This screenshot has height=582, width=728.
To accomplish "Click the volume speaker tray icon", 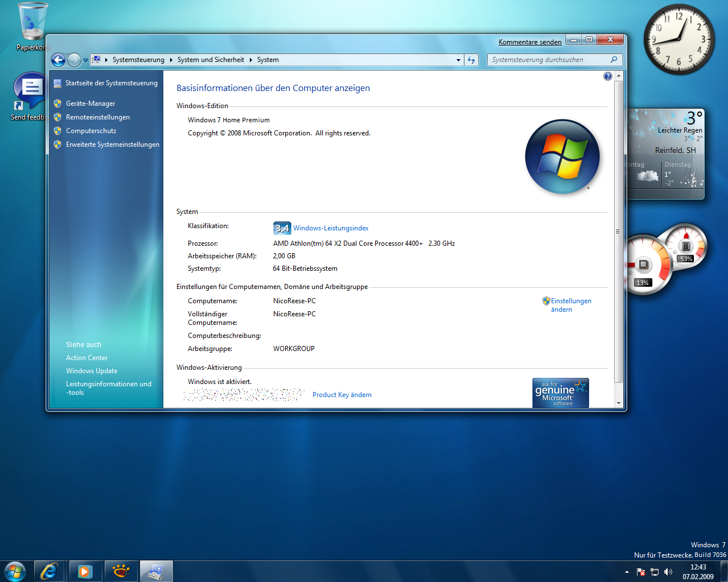I will [x=668, y=572].
